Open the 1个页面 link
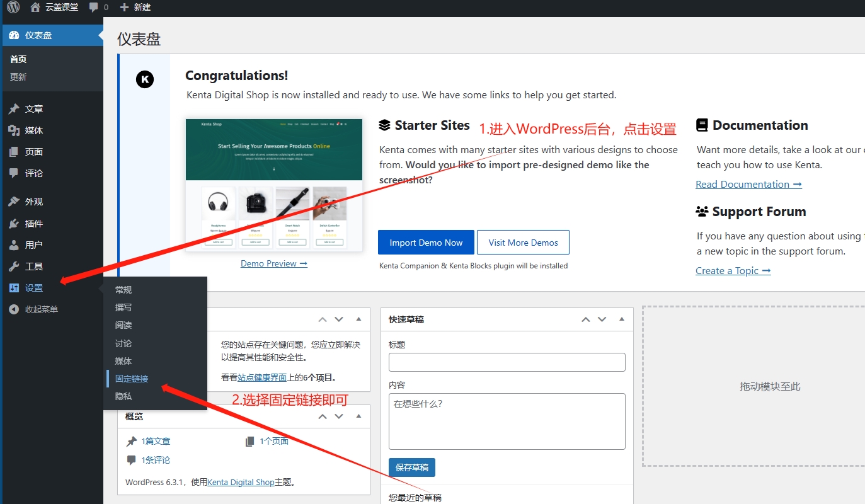This screenshot has height=504, width=865. tap(274, 441)
